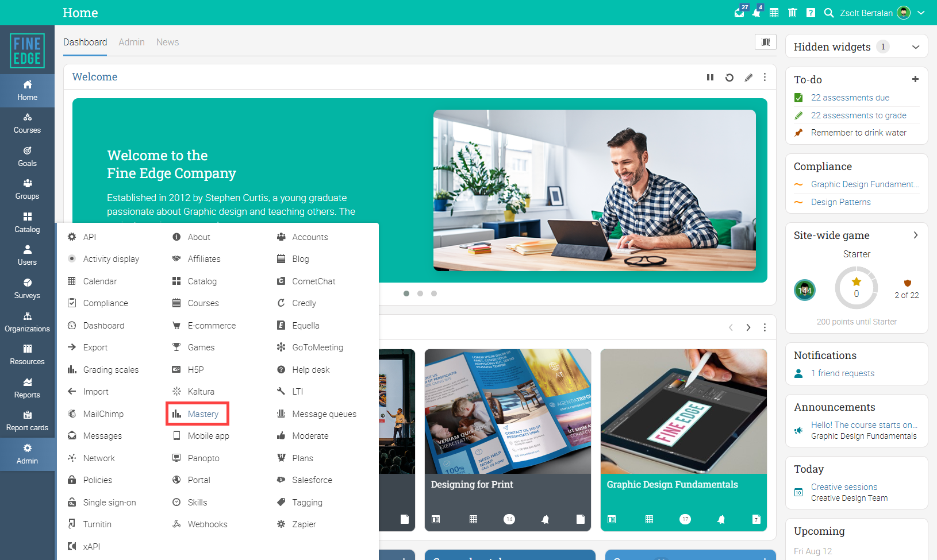Open Graphic Design Fundamentals course card

coord(683,440)
